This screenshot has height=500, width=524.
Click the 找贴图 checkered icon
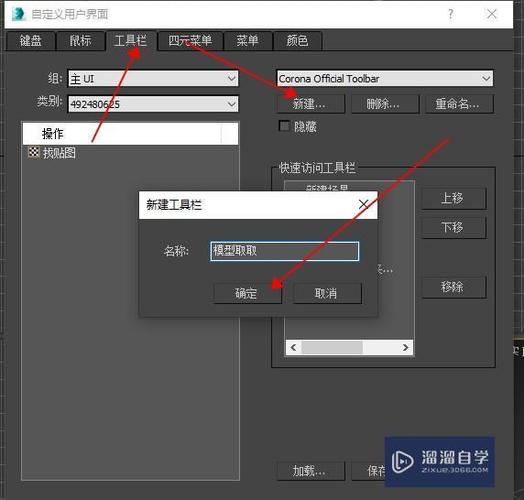(34, 152)
